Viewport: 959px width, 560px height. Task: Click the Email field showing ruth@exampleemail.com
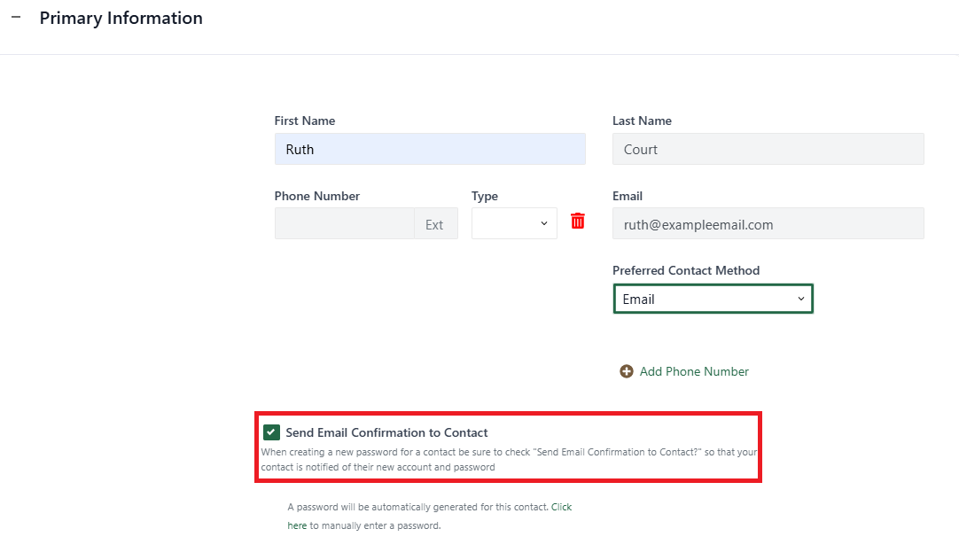(x=768, y=223)
